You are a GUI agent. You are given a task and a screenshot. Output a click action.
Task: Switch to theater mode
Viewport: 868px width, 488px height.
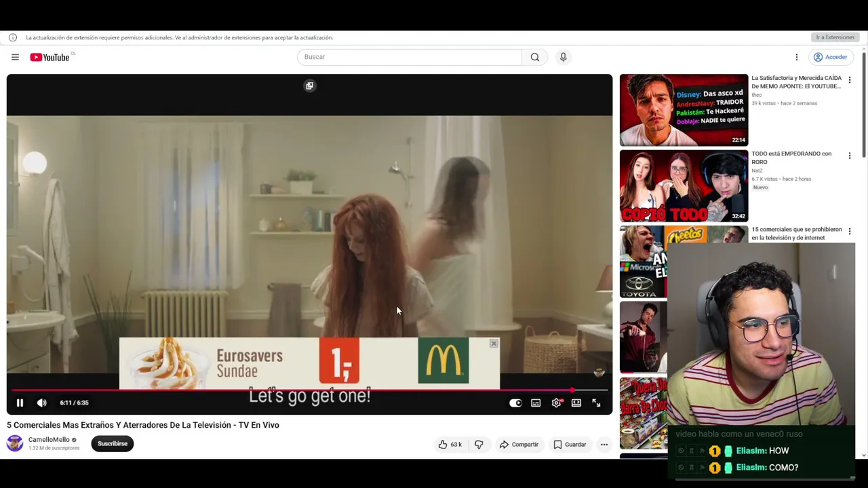coord(576,403)
